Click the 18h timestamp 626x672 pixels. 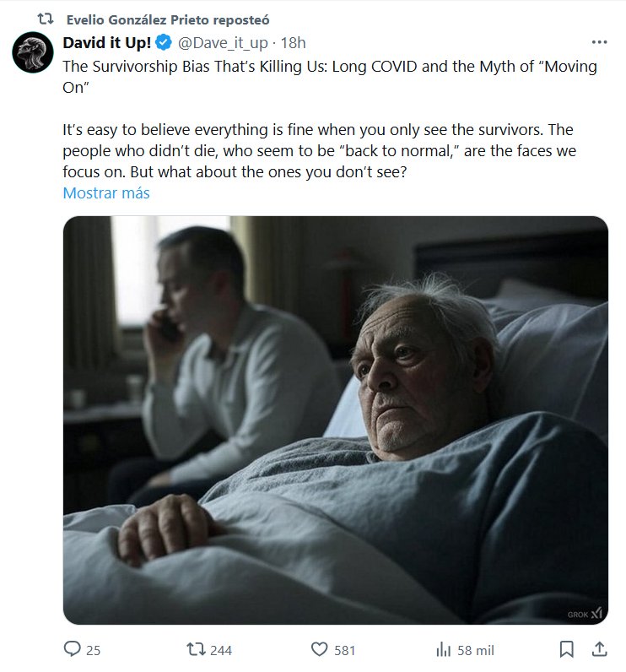[x=293, y=43]
